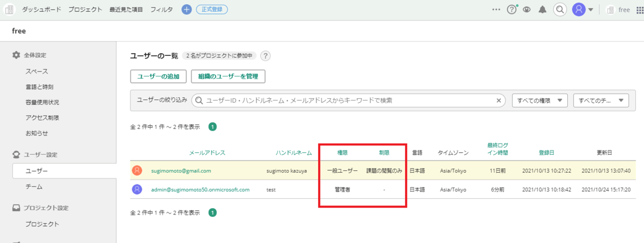Sort by メールアドレス column header
Image resolution: width=644 pixels, height=243 pixels.
pos(207,153)
